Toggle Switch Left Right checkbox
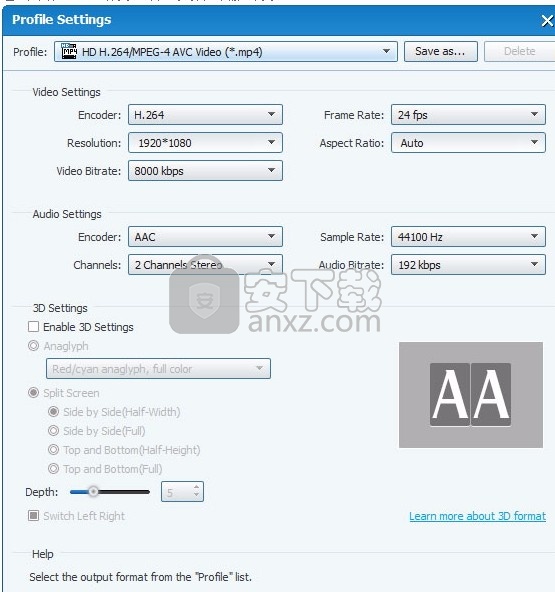This screenshot has width=555, height=592. [34, 515]
